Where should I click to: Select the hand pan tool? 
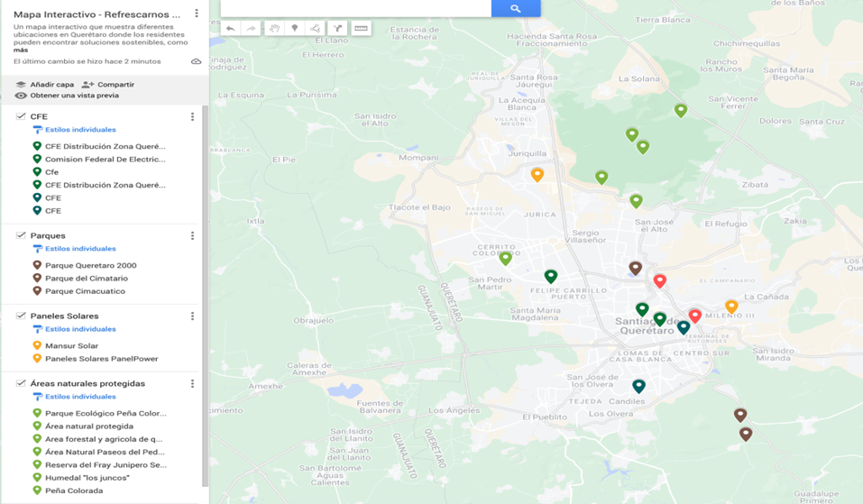pos(273,29)
